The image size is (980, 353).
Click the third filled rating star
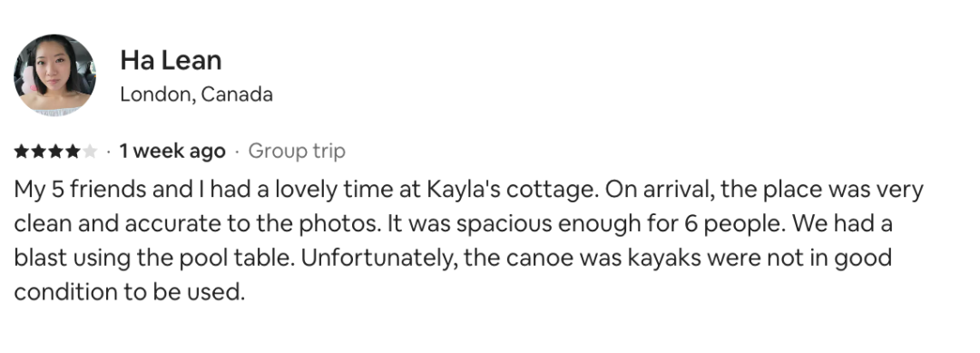click(x=55, y=152)
